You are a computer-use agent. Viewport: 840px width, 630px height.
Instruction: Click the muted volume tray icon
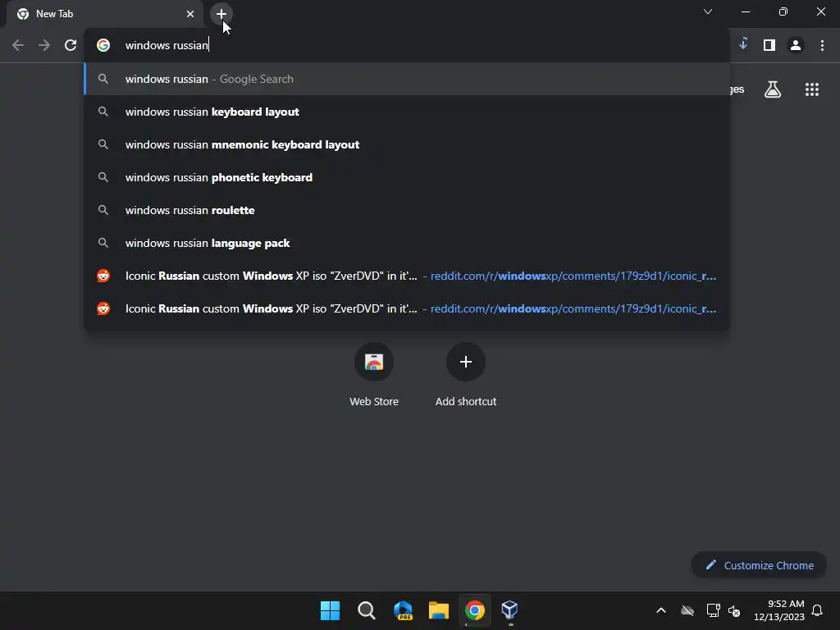point(734,610)
